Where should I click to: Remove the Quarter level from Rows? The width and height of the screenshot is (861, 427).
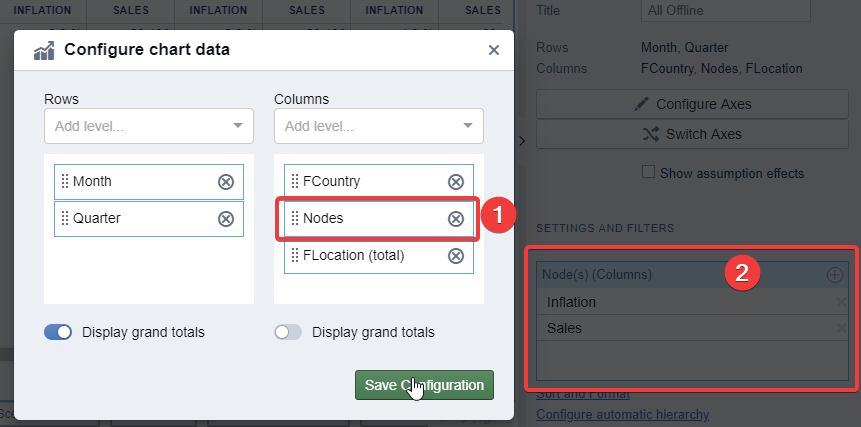click(x=226, y=218)
